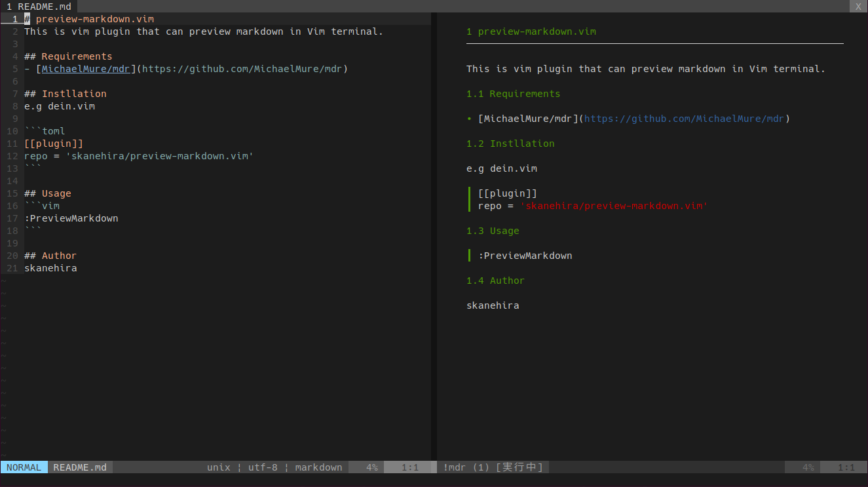Click the README.md filename in the statusline
The width and height of the screenshot is (868, 487).
tap(80, 467)
